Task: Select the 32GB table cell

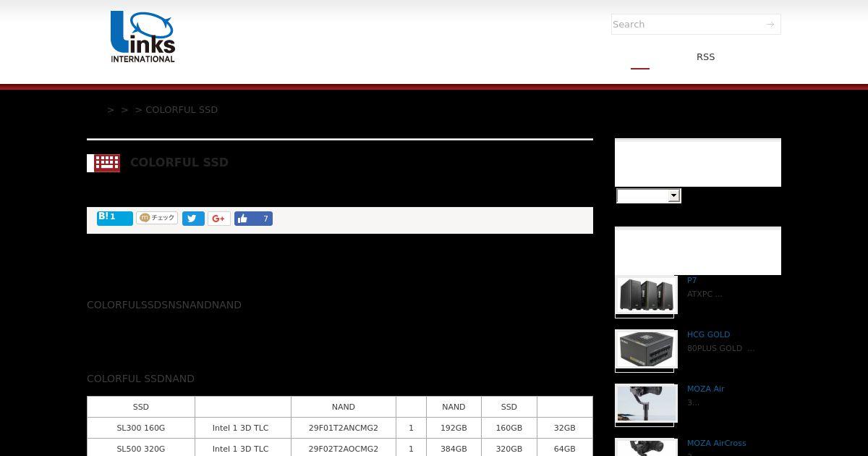Action: click(x=565, y=428)
